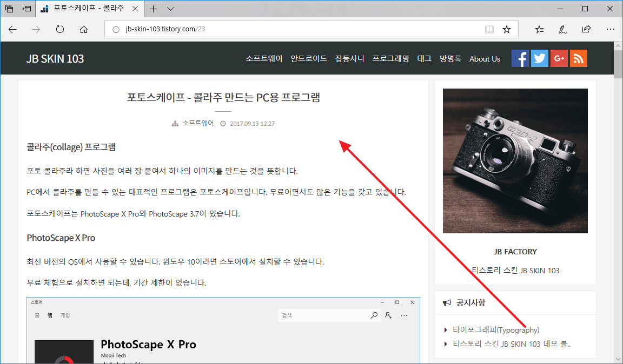
Task: Click 홈 tab in Store screenshot
Action: [x=37, y=315]
